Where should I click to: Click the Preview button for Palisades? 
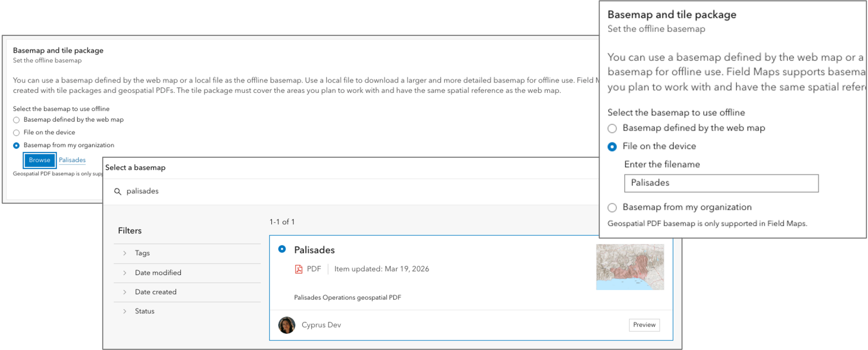pyautogui.click(x=644, y=325)
